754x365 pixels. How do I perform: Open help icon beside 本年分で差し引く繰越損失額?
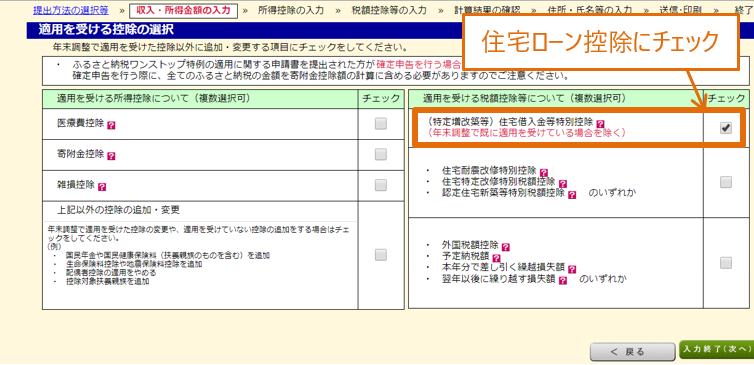click(572, 269)
